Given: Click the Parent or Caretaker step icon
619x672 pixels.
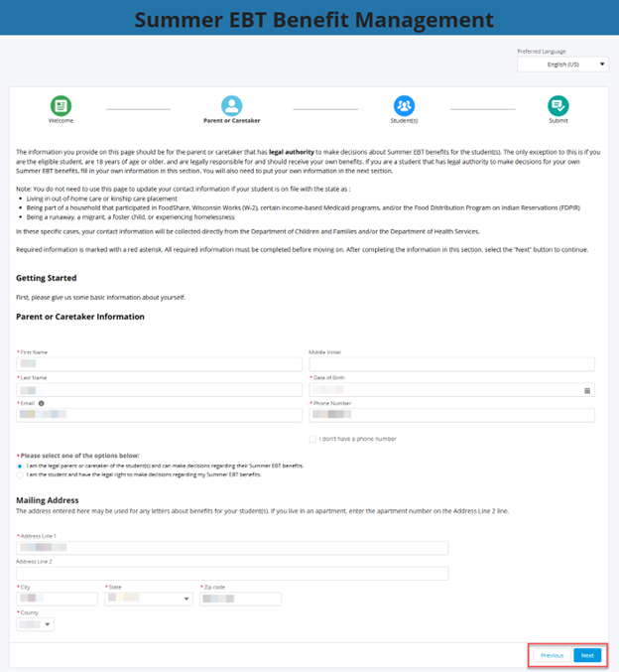Looking at the screenshot, I should coord(231,105).
